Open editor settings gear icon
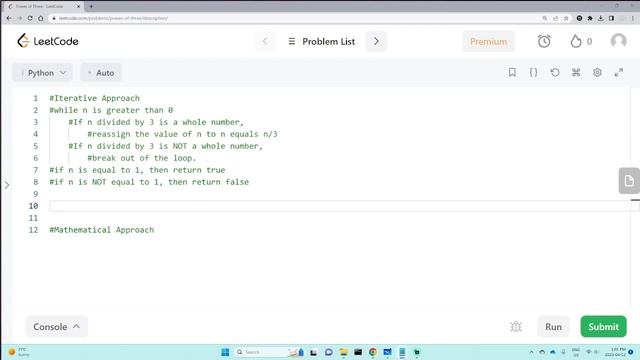The width and height of the screenshot is (640, 360). pyautogui.click(x=597, y=73)
